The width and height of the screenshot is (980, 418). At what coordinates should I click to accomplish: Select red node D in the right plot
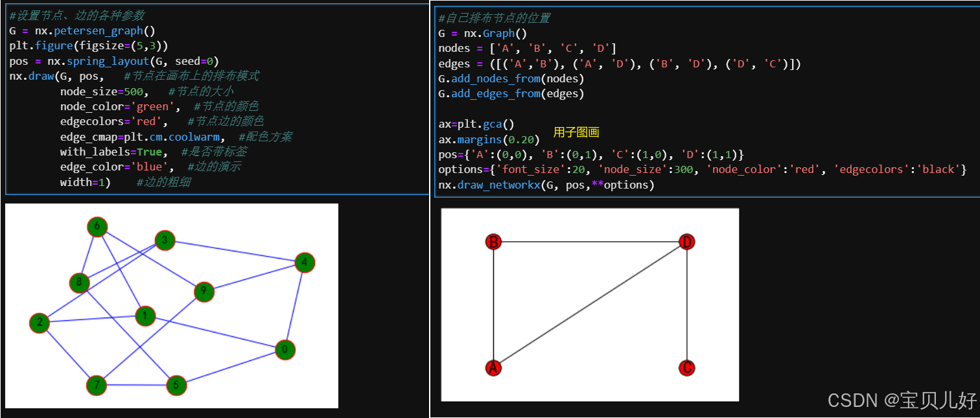[687, 242]
